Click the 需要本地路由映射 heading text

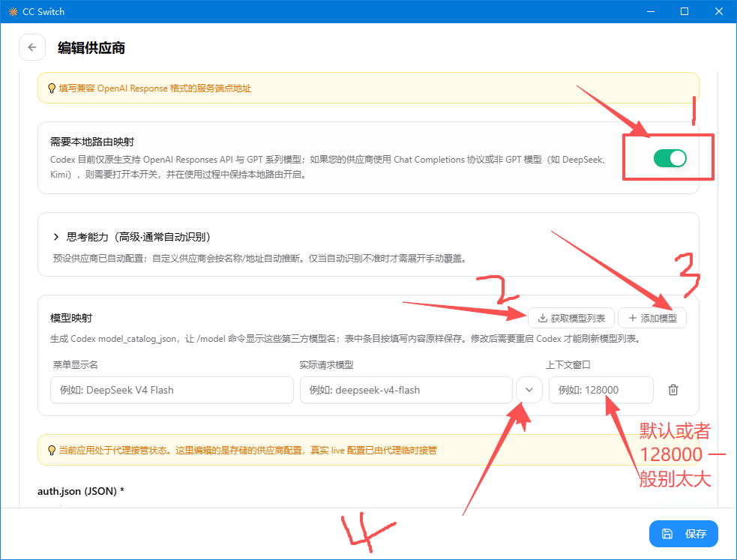point(92,142)
